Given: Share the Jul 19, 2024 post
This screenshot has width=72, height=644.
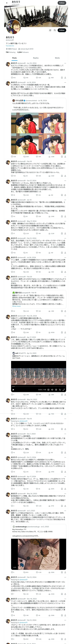Looking at the screenshot, I should coord(65,157).
